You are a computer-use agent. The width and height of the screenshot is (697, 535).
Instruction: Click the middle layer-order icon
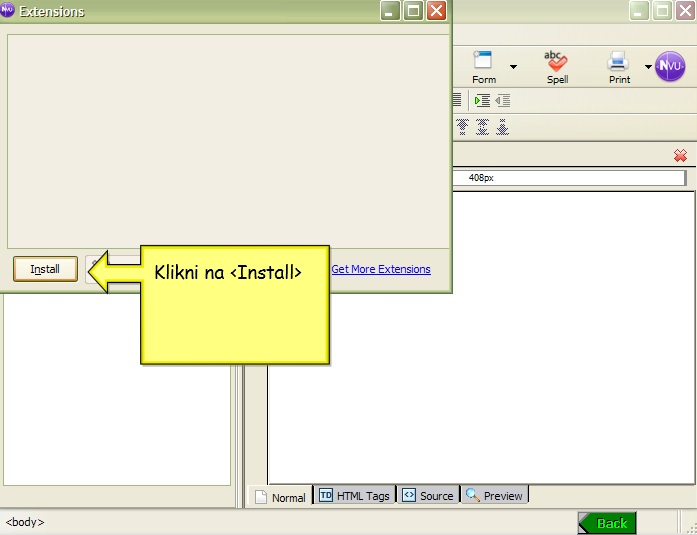pyautogui.click(x=482, y=127)
